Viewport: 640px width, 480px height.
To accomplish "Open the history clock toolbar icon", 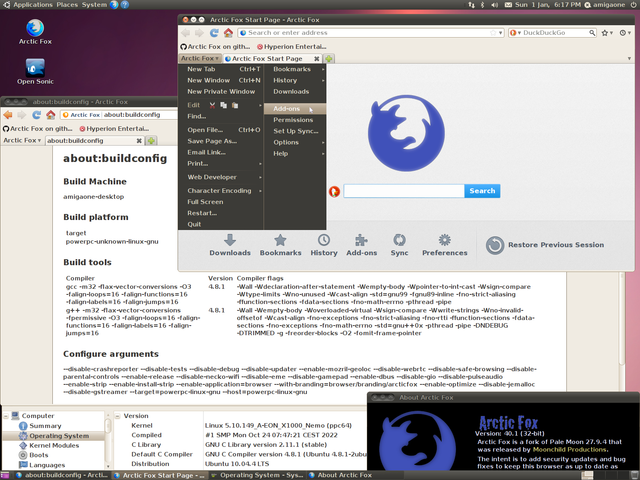I will [623, 33].
